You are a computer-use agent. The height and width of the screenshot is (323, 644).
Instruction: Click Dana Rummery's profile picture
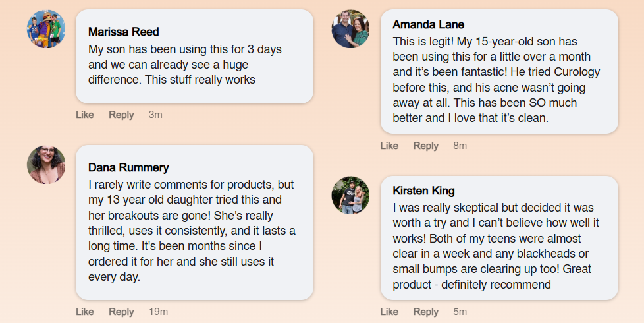(x=46, y=165)
